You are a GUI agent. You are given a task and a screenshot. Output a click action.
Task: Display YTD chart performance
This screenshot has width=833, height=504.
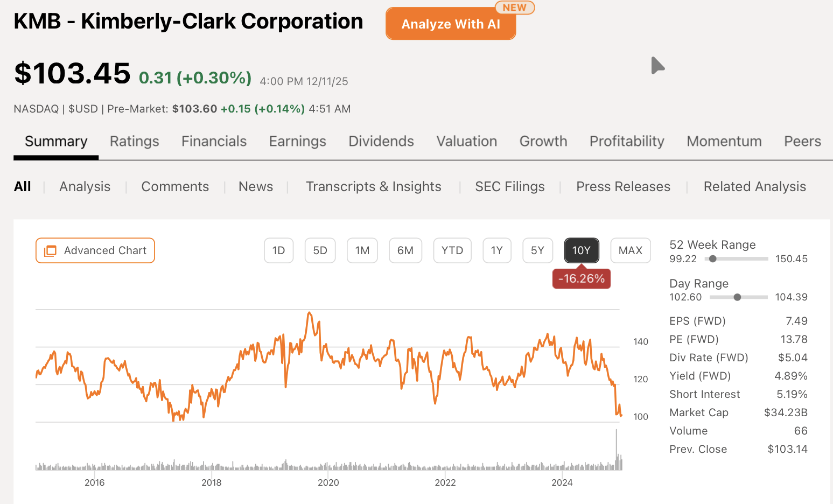coord(452,250)
